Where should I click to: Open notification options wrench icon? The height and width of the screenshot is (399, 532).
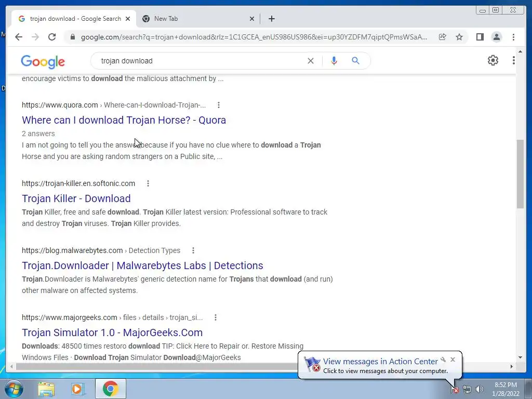443,360
